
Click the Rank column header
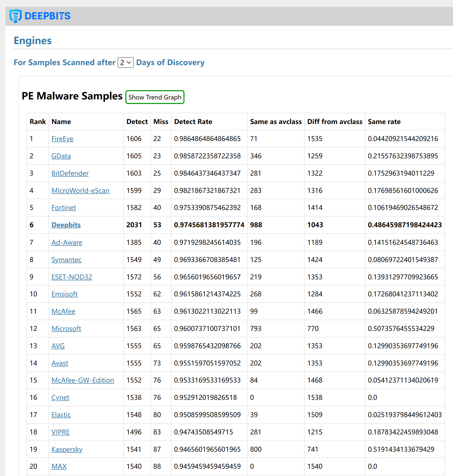38,122
